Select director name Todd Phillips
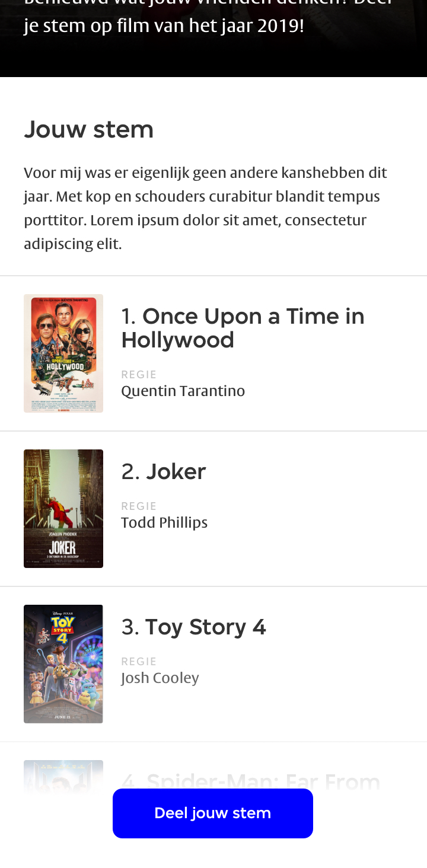 point(164,522)
